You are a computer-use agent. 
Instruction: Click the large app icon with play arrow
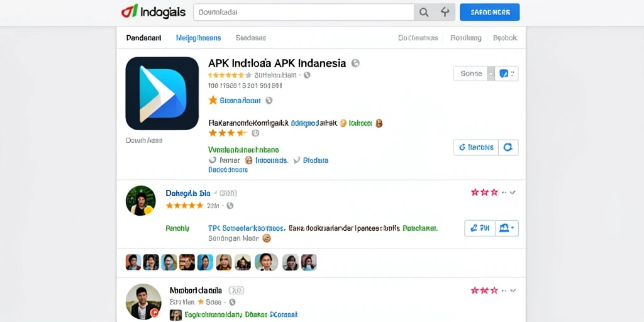point(162,93)
